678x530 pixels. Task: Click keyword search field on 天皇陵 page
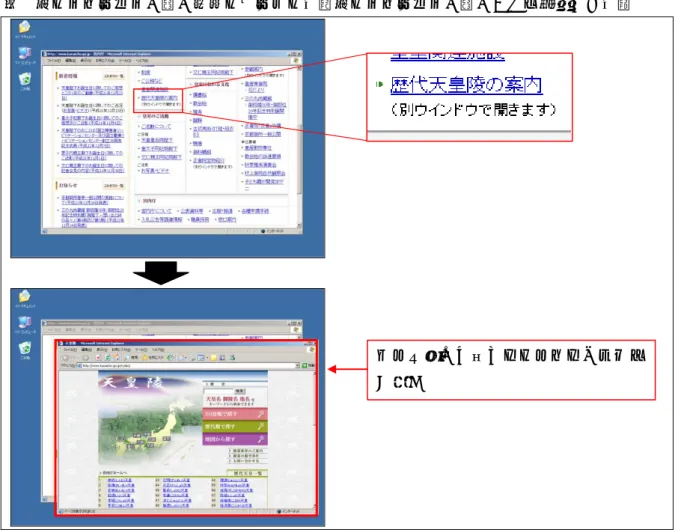click(218, 391)
